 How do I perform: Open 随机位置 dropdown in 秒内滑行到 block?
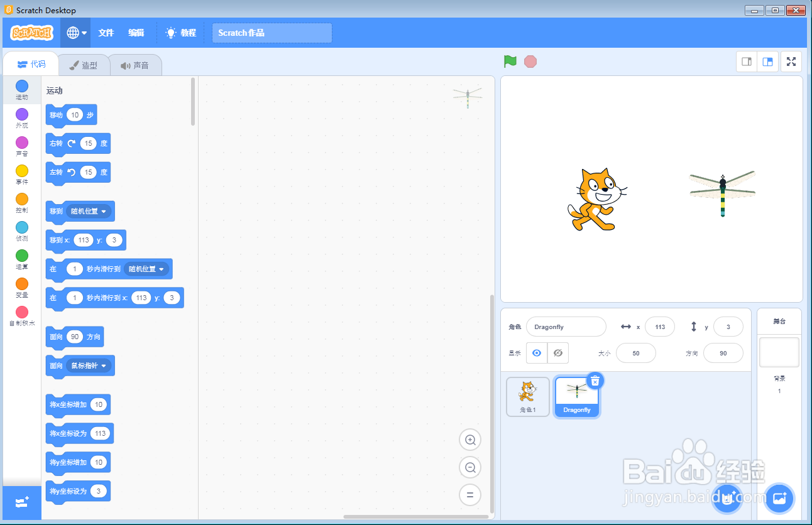point(146,269)
